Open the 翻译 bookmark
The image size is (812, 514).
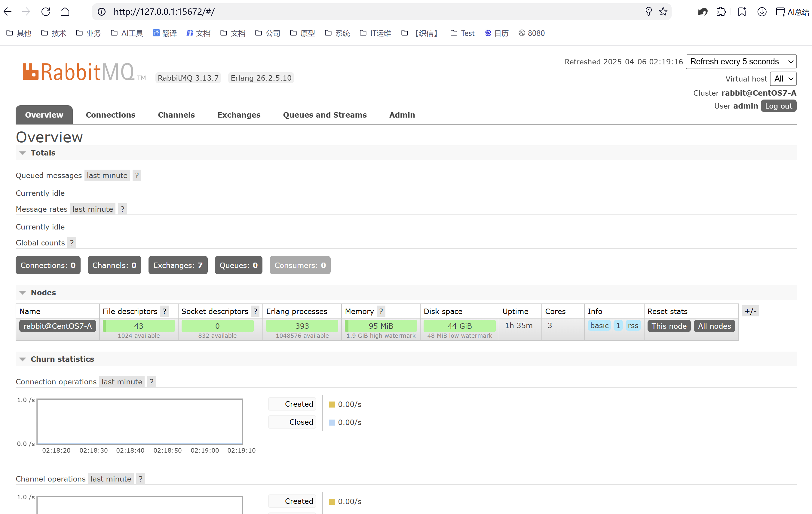point(164,33)
